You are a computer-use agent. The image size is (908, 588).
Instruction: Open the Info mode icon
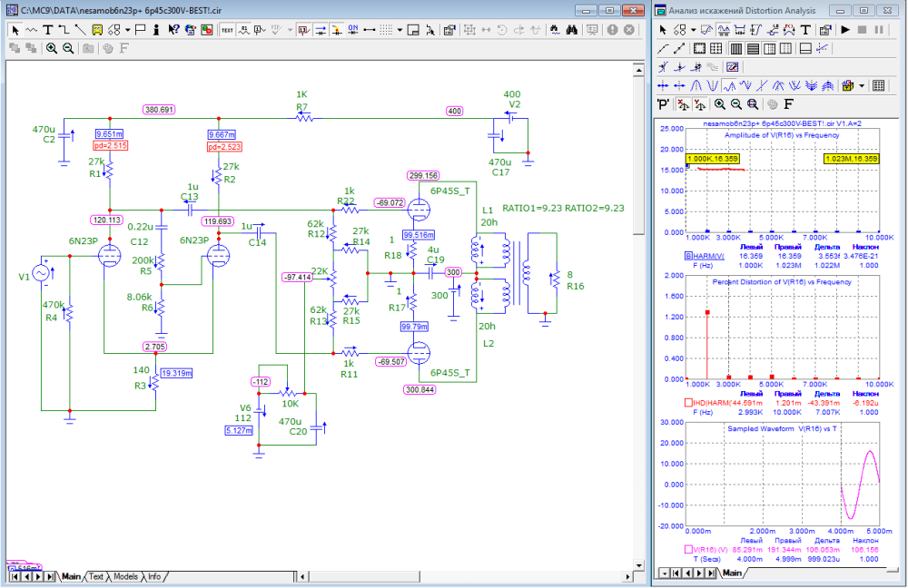click(157, 29)
